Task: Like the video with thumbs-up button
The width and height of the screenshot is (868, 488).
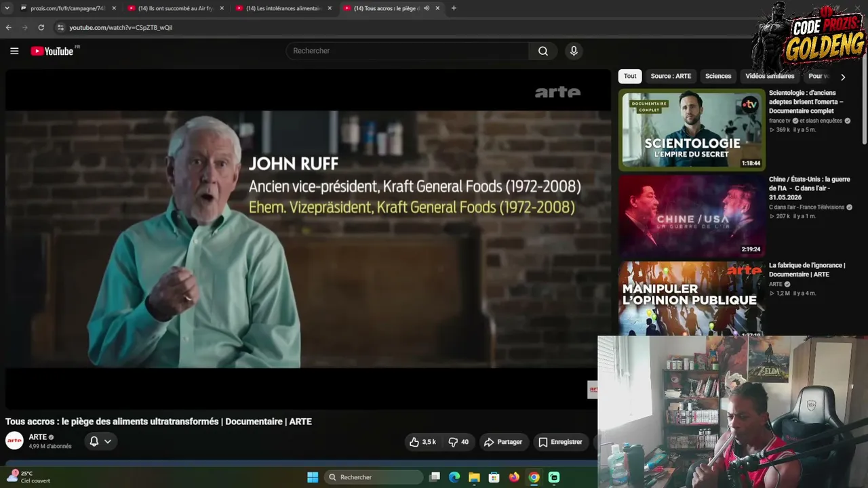Action: (422, 442)
